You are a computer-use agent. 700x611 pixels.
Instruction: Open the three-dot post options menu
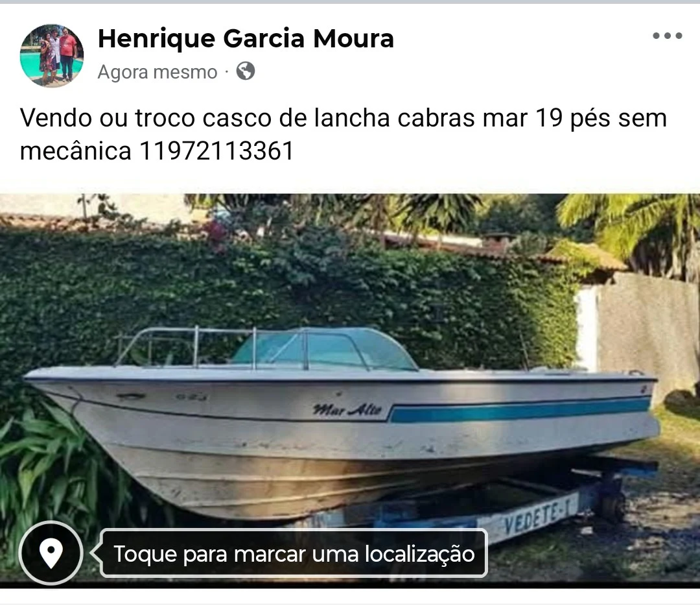(667, 36)
